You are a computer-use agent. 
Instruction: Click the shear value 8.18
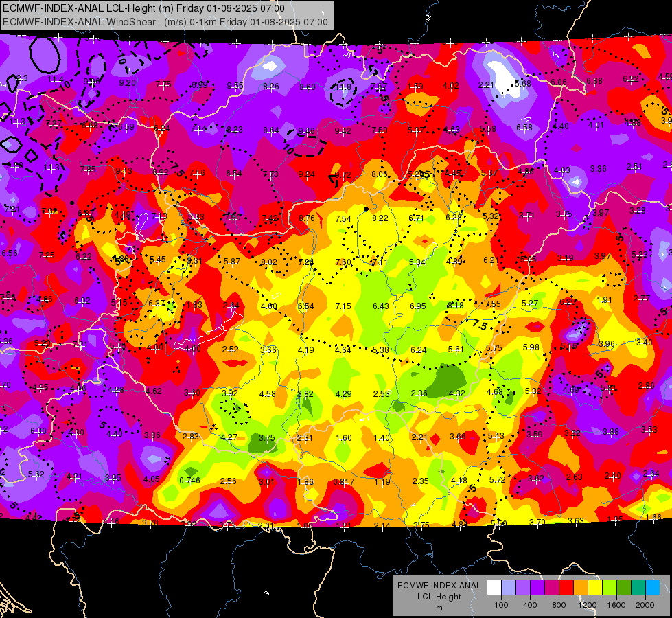(x=455, y=306)
